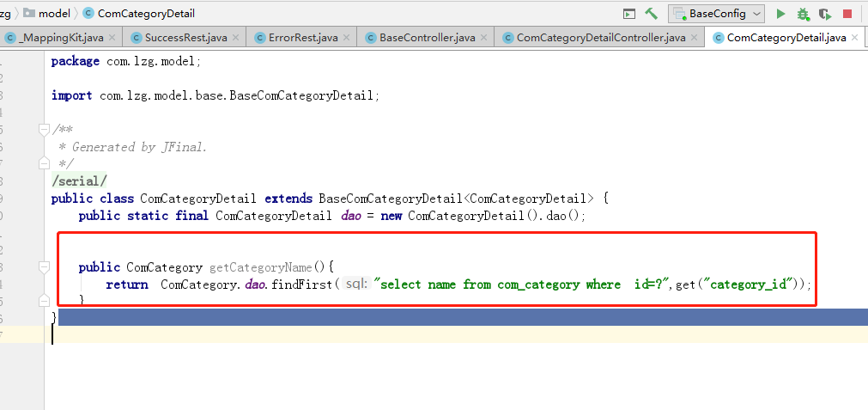
Task: Click the ComCategoryDetail breadcrumb label
Action: click(x=146, y=14)
